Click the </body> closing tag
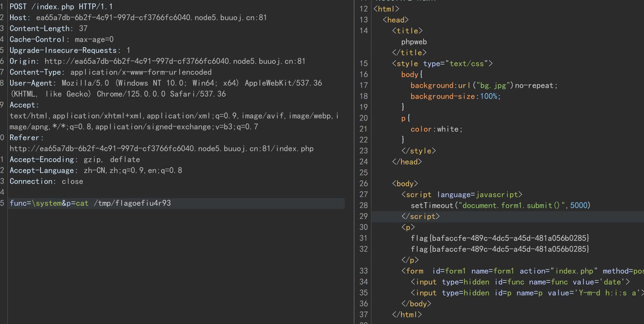 pos(416,303)
